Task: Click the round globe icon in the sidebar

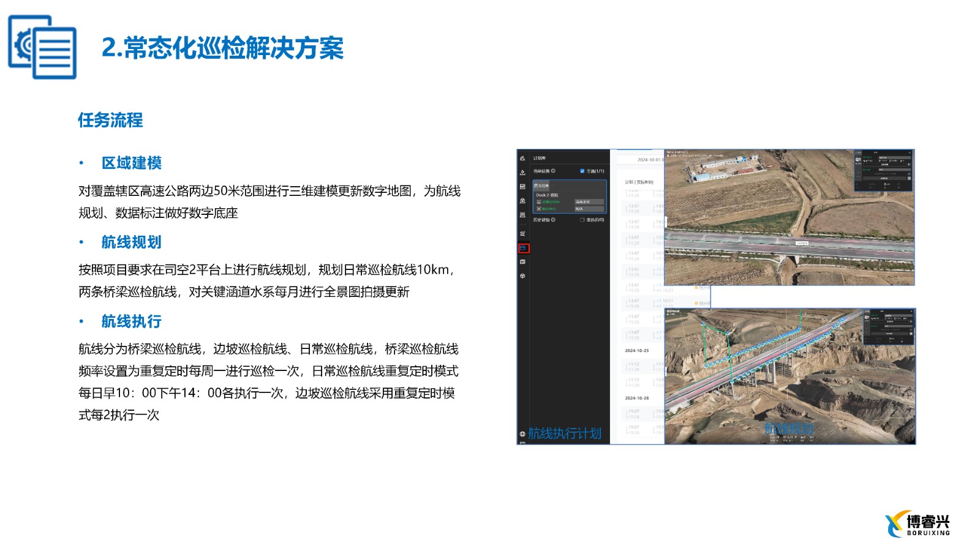Action: pos(522,276)
